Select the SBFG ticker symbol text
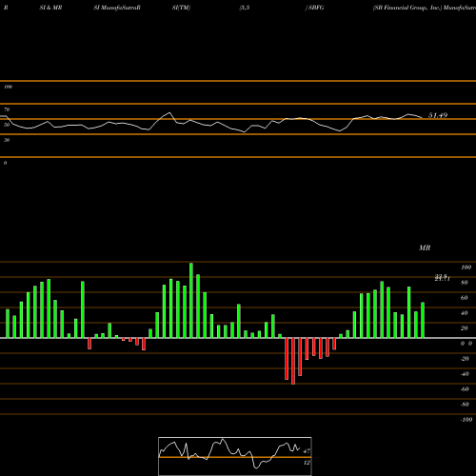The width and height of the screenshot is (476, 476). (x=316, y=8)
